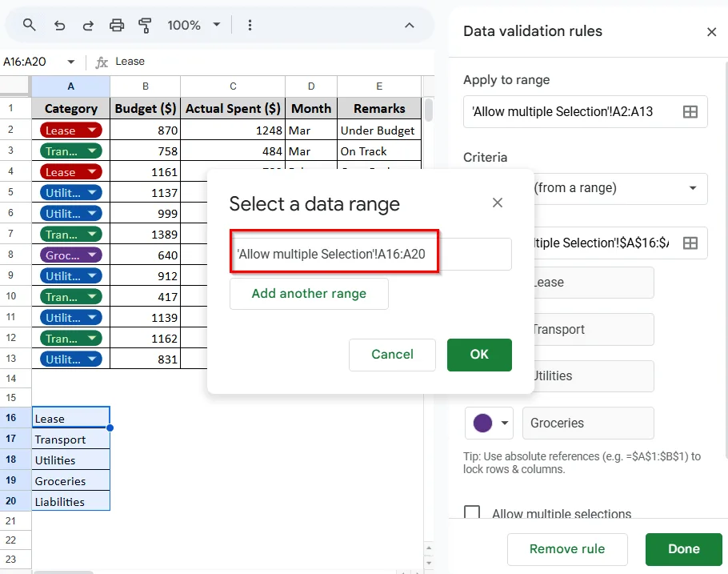Select column D header
Screen dimensions: 728x574
click(x=311, y=86)
